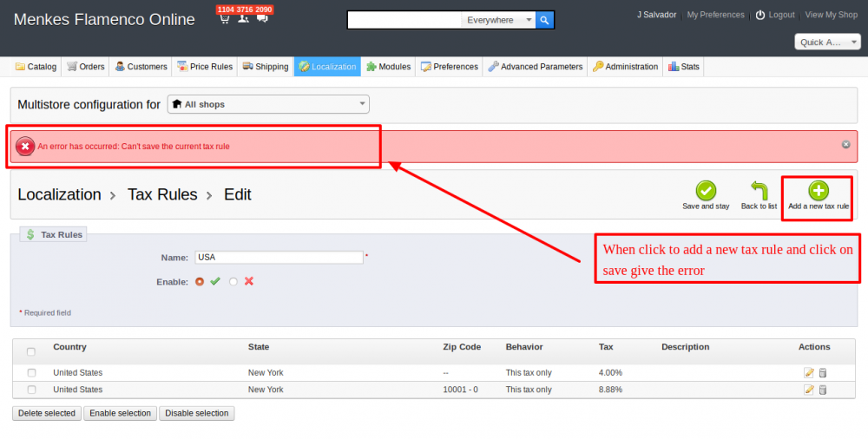The width and height of the screenshot is (868, 439).
Task: Click the header search input field
Action: click(404, 20)
